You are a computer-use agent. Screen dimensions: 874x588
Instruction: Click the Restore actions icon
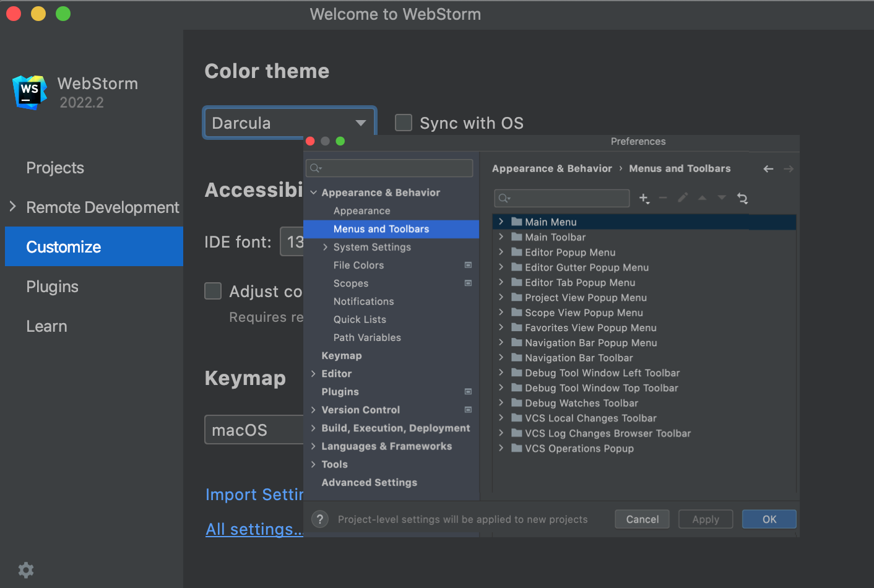click(x=742, y=198)
